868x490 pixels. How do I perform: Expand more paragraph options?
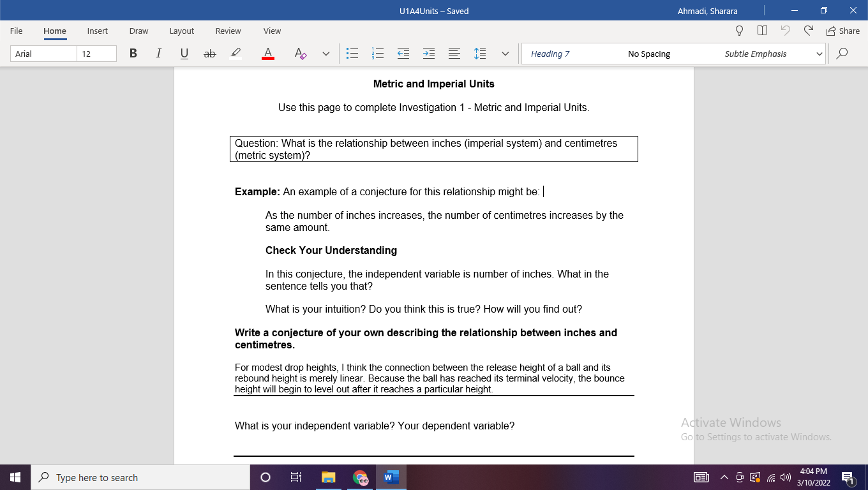[505, 54]
